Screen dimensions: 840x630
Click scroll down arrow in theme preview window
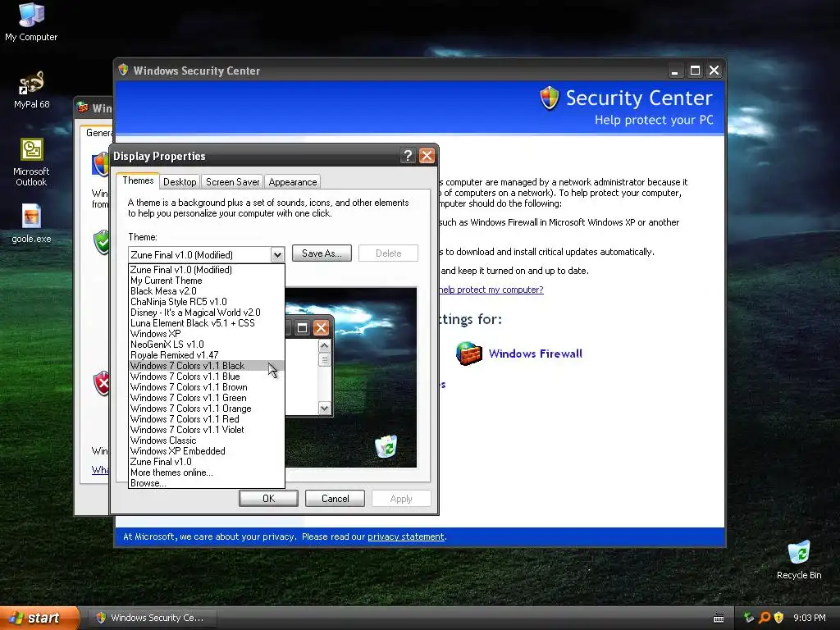pos(324,409)
